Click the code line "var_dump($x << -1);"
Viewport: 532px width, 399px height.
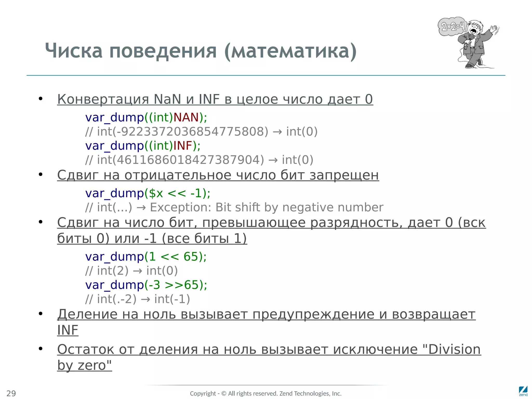(x=148, y=193)
